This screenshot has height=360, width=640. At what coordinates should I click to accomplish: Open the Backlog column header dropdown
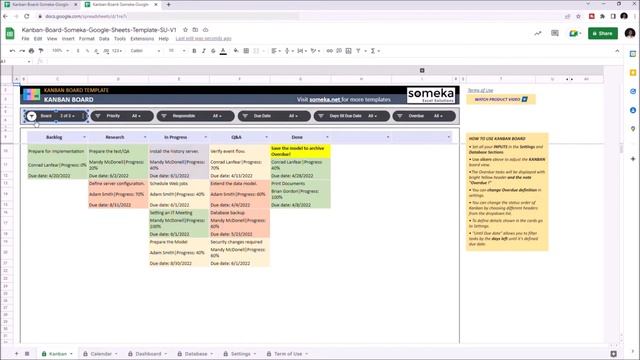(84, 137)
